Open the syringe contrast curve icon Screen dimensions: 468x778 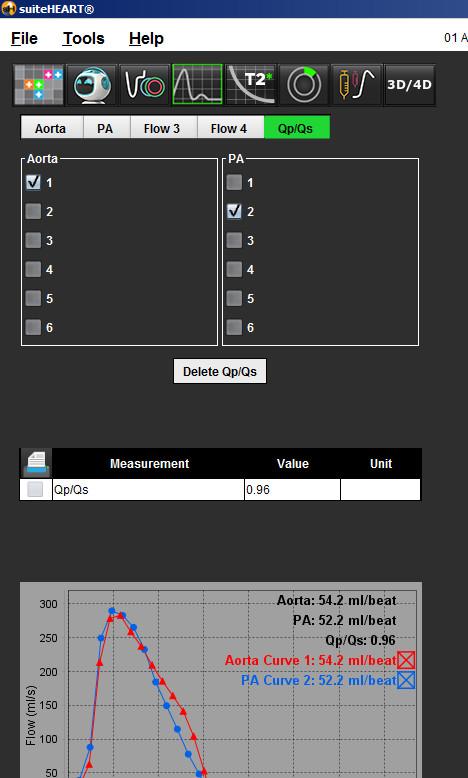(x=356, y=85)
